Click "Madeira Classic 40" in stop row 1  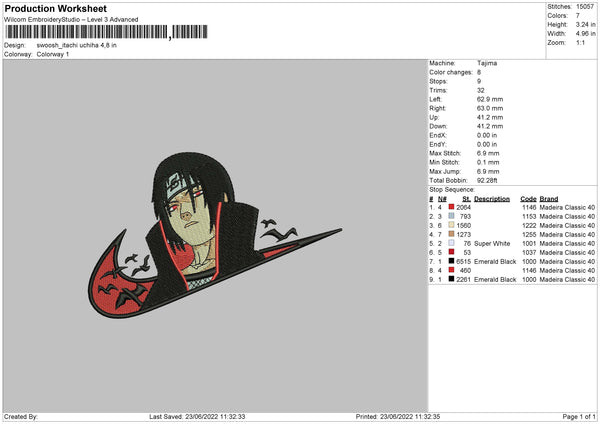click(567, 207)
